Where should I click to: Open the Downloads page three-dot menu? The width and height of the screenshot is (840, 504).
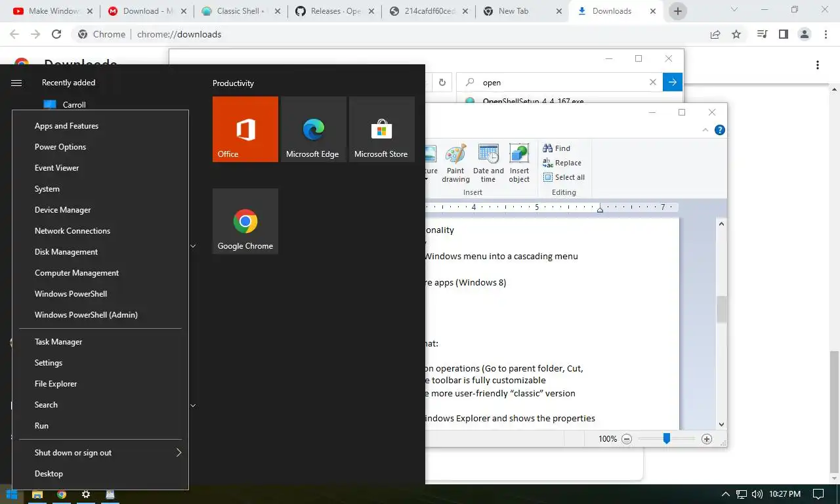pos(818,64)
